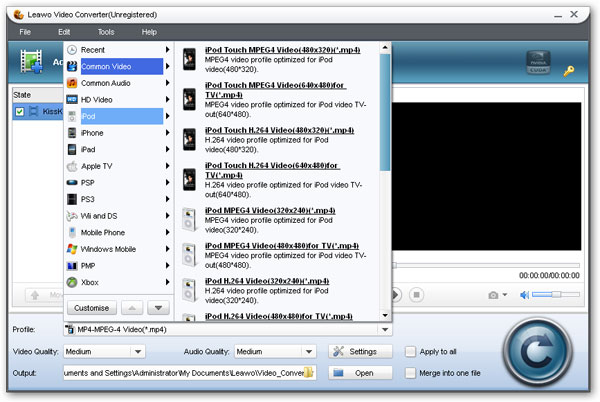Click the Customise button
Screen dimensions: 600x402
[x=91, y=308]
